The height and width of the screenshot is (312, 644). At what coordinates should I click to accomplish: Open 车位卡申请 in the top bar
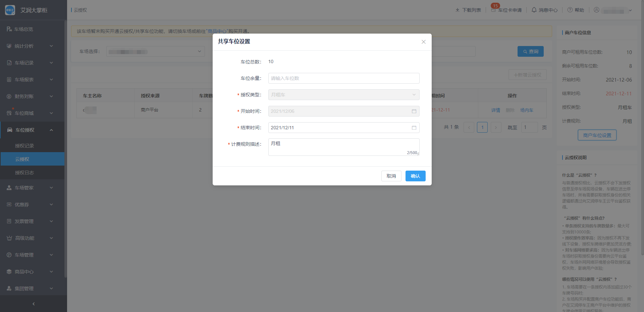tap(506, 10)
